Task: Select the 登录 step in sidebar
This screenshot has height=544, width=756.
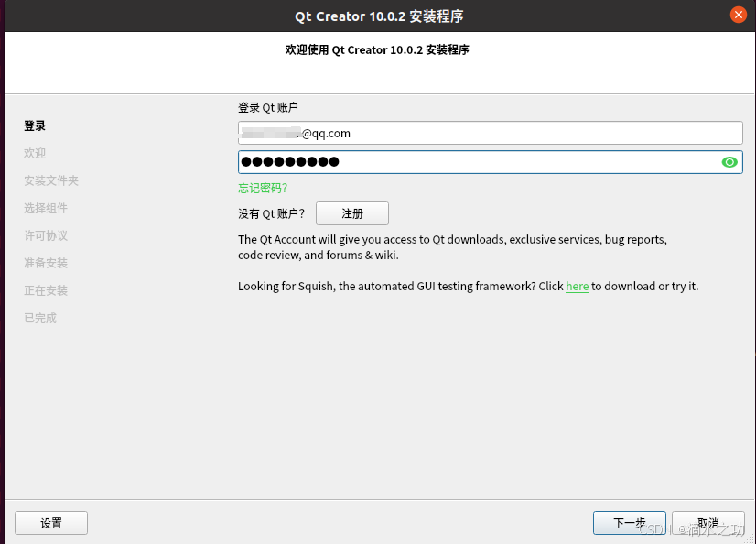Action: coord(35,125)
